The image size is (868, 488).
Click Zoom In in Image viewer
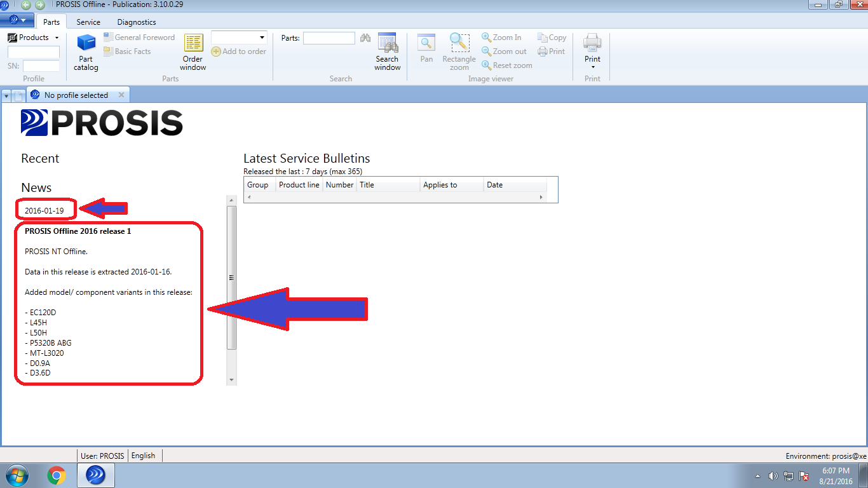(x=501, y=37)
